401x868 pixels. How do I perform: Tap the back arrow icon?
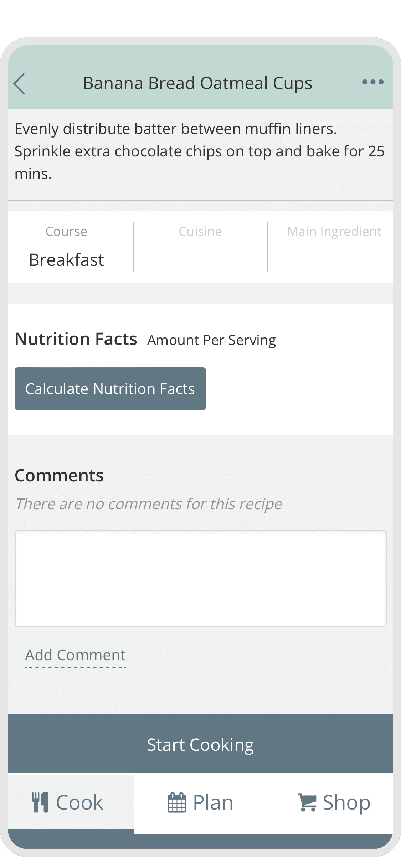[x=19, y=84]
